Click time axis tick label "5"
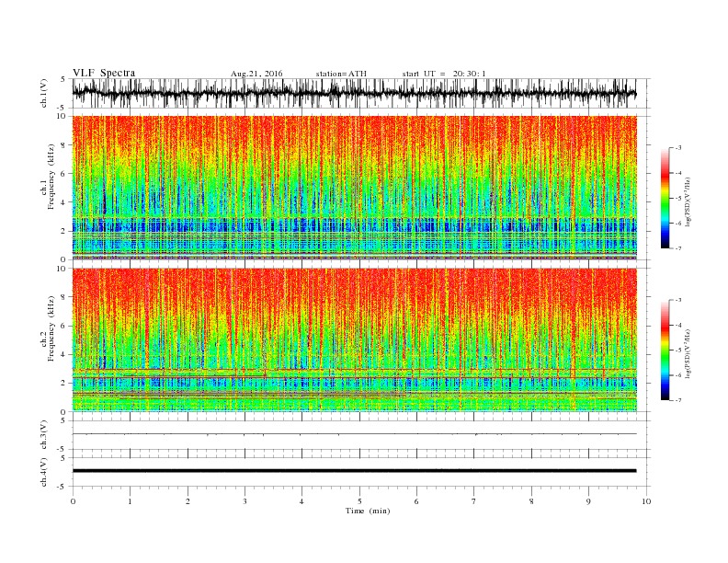 click(359, 501)
